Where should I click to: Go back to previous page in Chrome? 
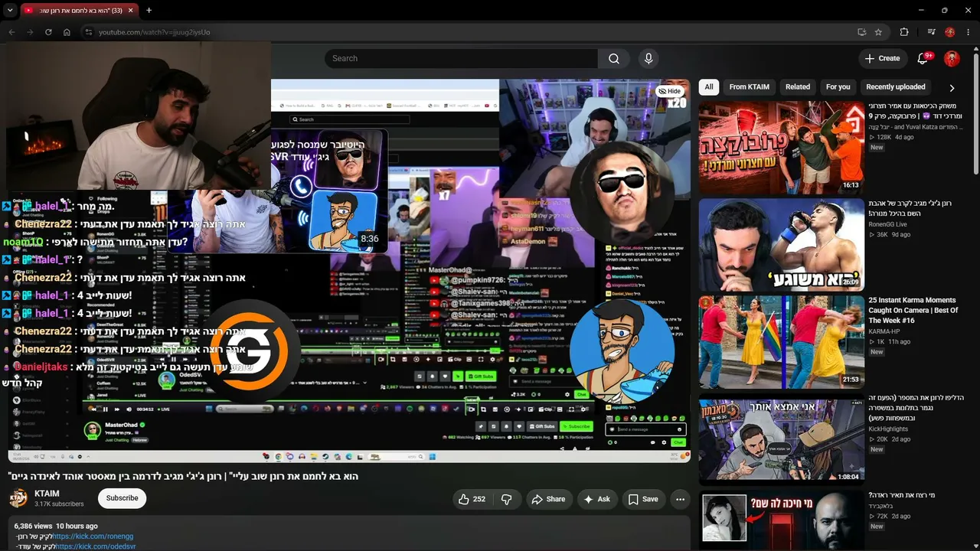coord(11,32)
